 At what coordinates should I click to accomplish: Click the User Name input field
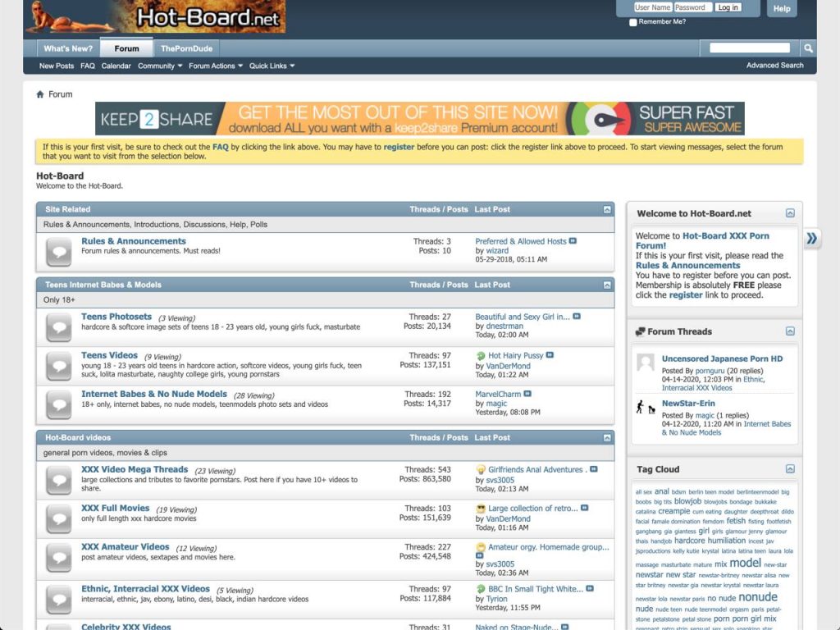[652, 7]
